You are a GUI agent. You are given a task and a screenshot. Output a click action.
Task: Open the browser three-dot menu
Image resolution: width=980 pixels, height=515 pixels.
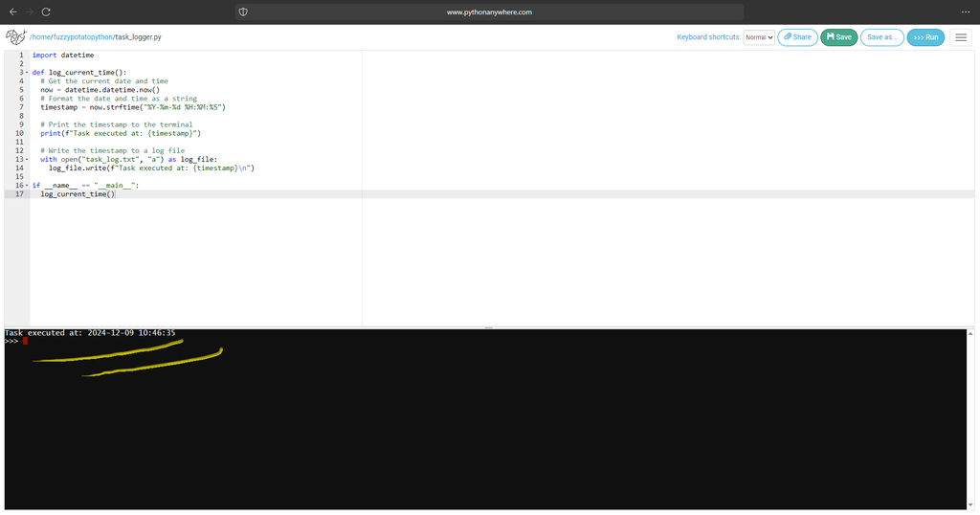point(966,11)
